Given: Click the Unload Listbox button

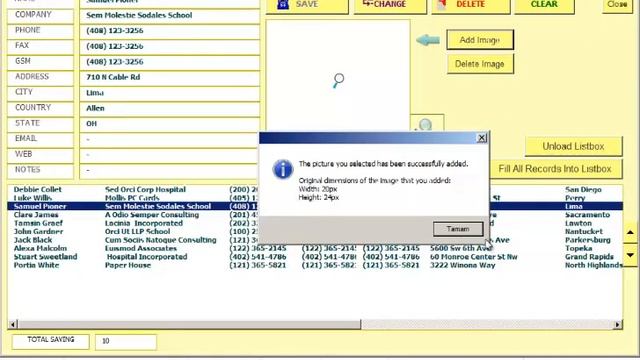Looking at the screenshot, I should coord(573,147).
